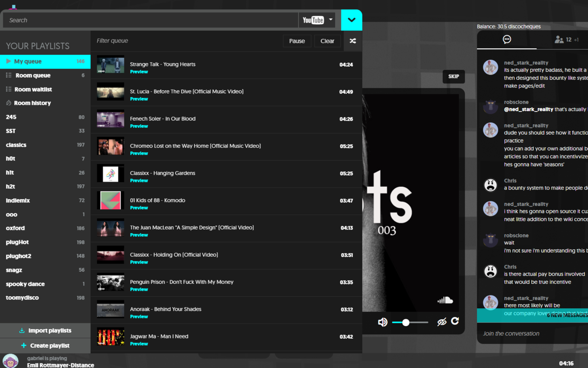Preview Fenech Soler - In Our Blood

coord(139,126)
